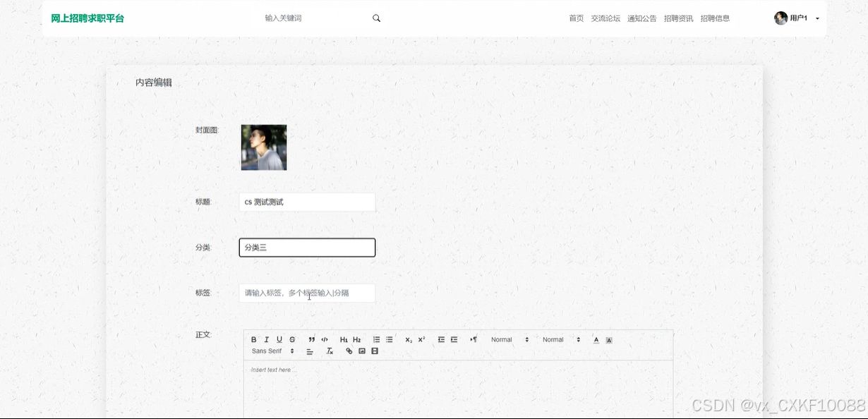Open the Normal dropdown beside the text-color icon
This screenshot has height=419, width=868.
click(x=561, y=340)
